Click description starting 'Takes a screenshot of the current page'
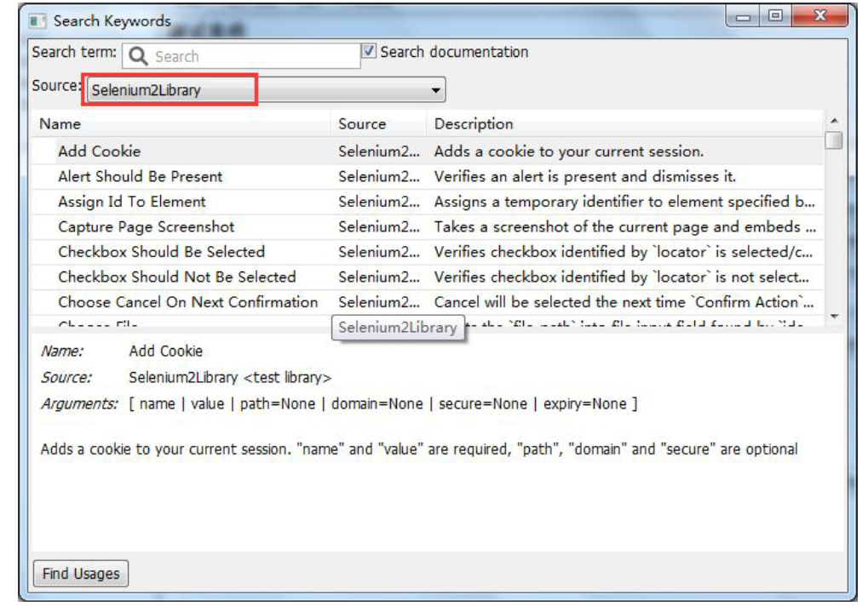Image resolution: width=868 pixels, height=606 pixels. (624, 226)
